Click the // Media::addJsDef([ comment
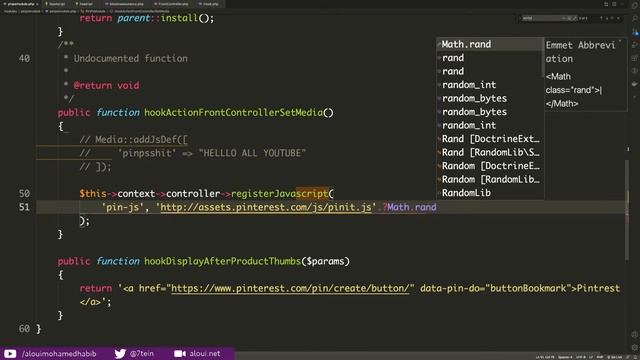The height and width of the screenshot is (360, 640). (x=133, y=140)
